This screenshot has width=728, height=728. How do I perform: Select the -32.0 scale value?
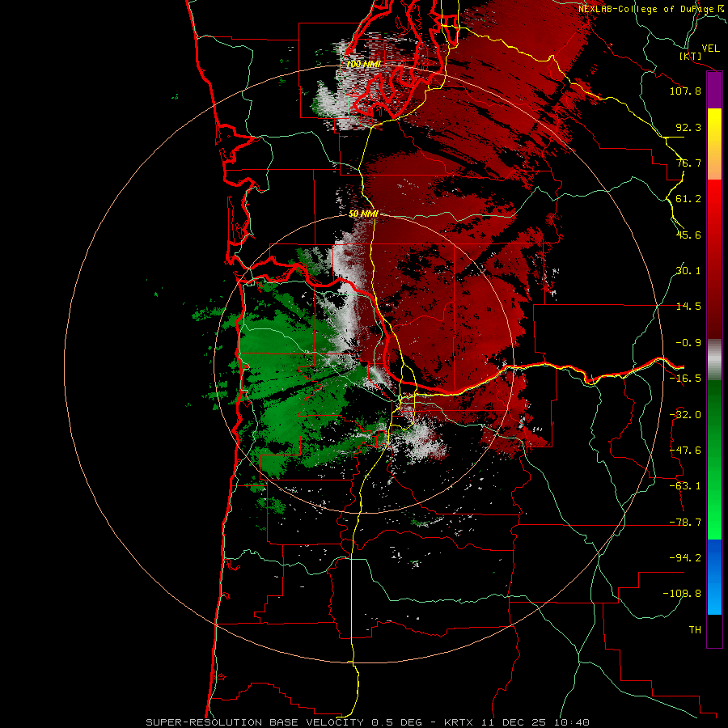(685, 415)
